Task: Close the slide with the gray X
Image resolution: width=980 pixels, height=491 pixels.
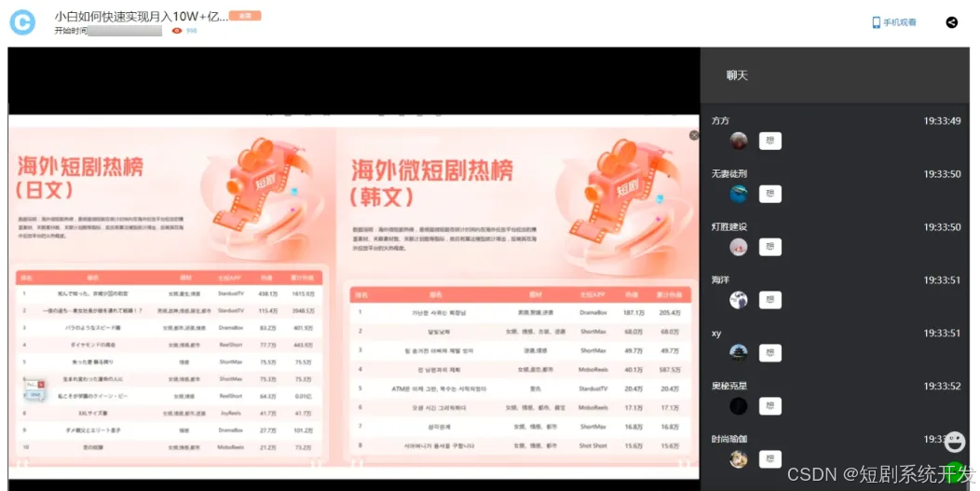Action: [x=694, y=135]
